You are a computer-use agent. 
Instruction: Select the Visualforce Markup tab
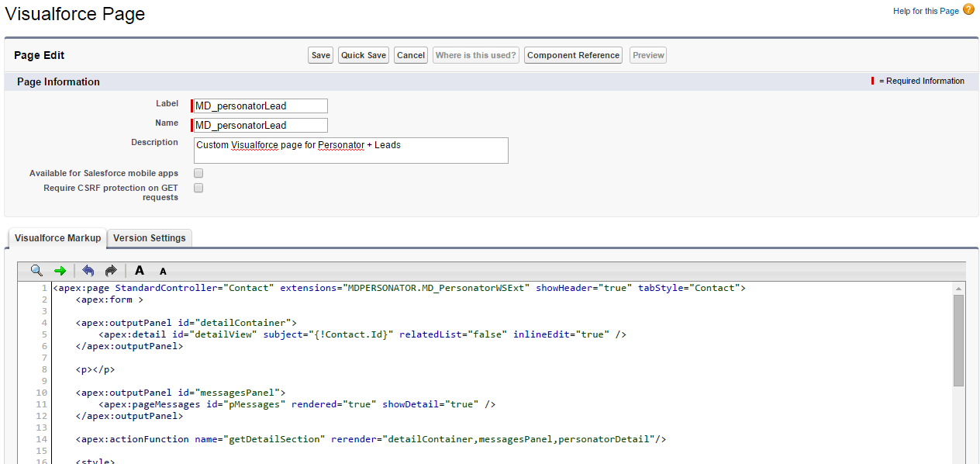pos(57,238)
